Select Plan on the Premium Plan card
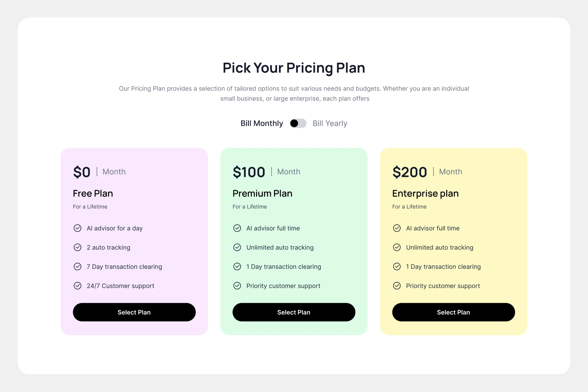Screen dimensions: 588x392 point(294,312)
